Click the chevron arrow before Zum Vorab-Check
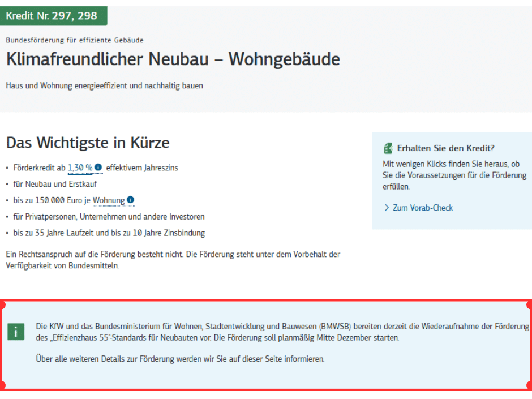This screenshot has width=532, height=399. [x=387, y=208]
